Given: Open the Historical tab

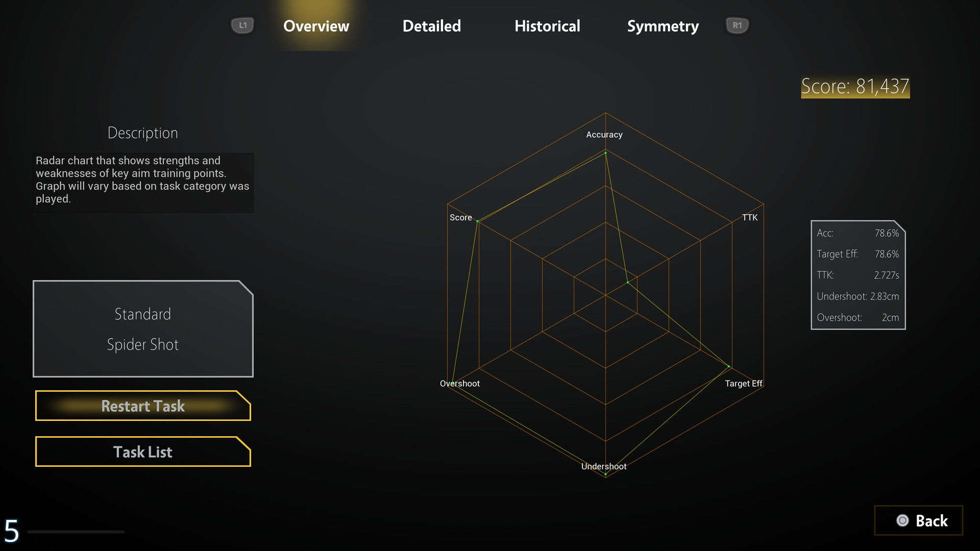Looking at the screenshot, I should click(547, 26).
